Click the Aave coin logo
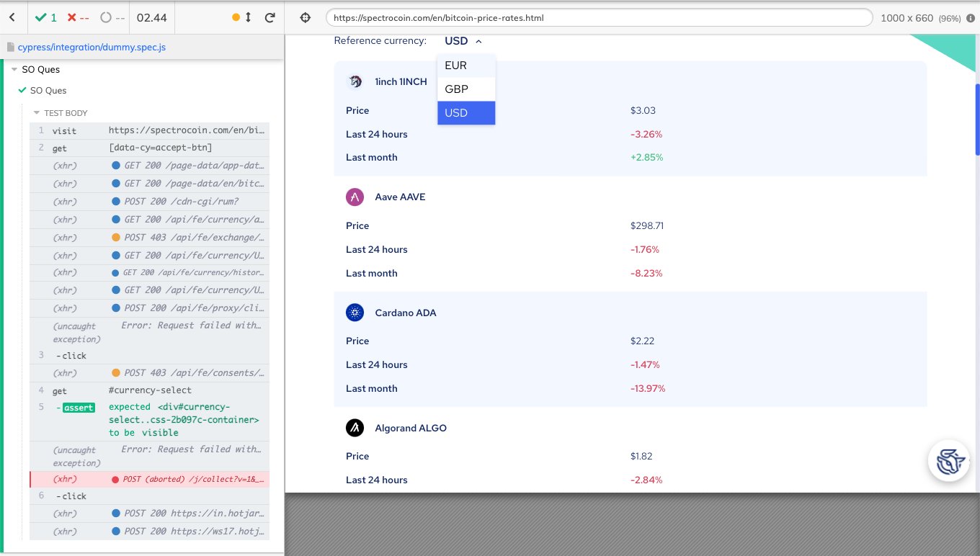The height and width of the screenshot is (556, 980). (x=355, y=197)
